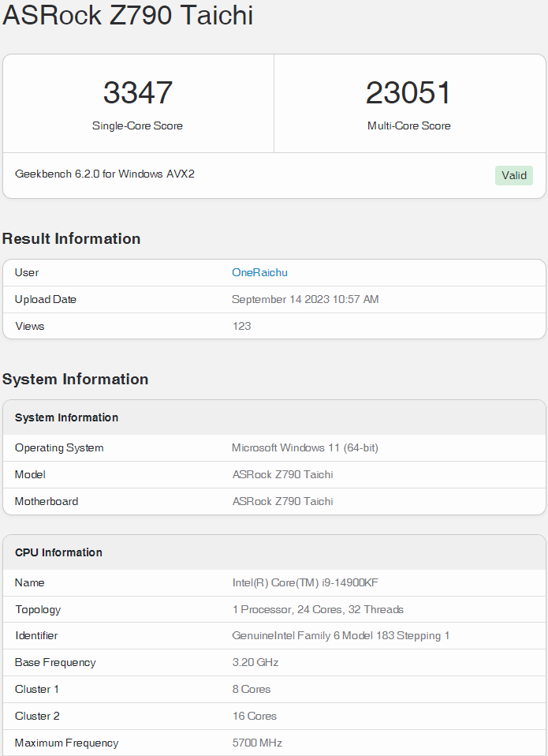Click the Views row label
The height and width of the screenshot is (756, 548).
tap(29, 326)
